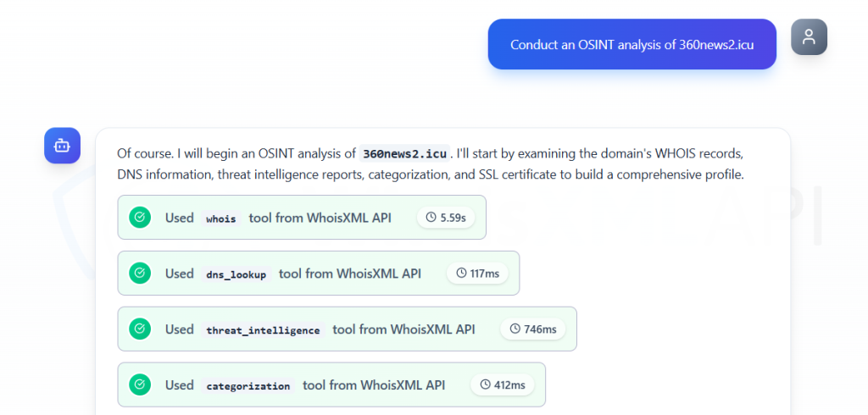Click 'tool from WhoisXML API' on categorization row

tap(374, 385)
